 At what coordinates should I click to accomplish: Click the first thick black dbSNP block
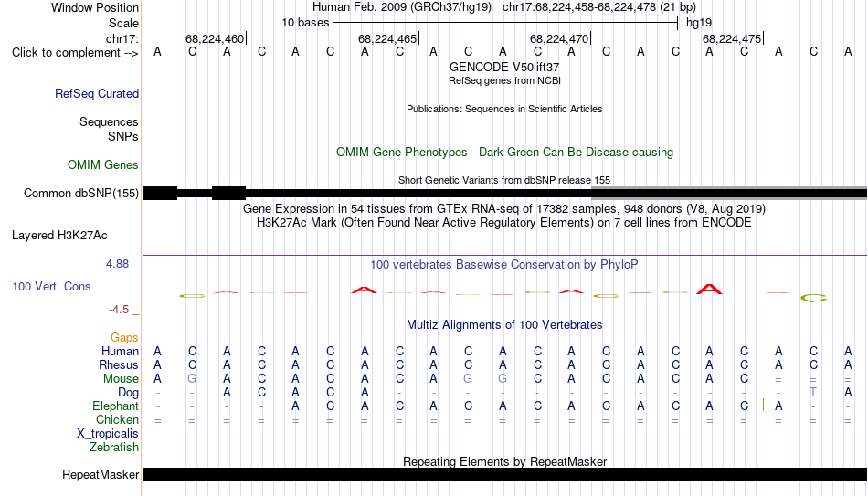(160, 194)
